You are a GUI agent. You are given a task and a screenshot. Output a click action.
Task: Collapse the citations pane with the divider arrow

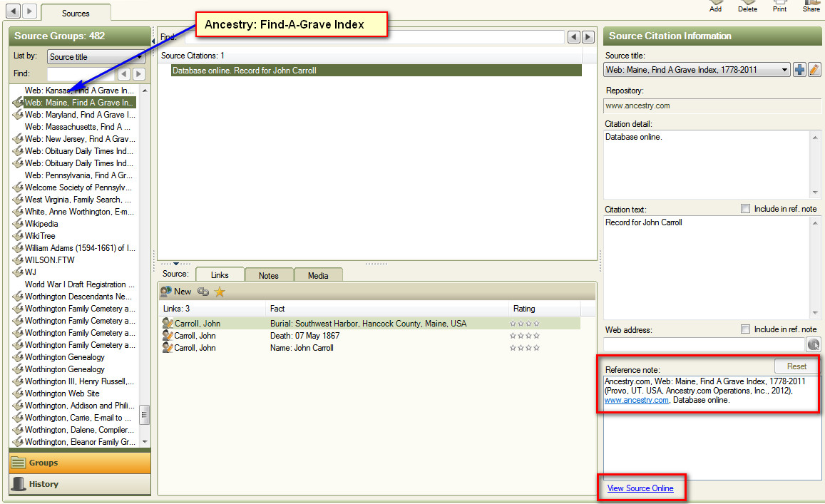176,264
